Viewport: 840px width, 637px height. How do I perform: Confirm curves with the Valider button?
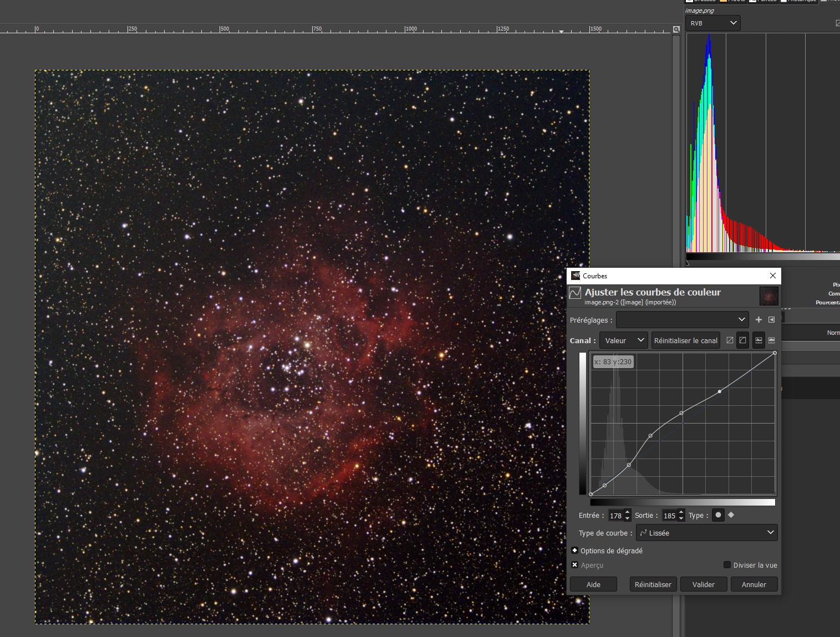703,584
